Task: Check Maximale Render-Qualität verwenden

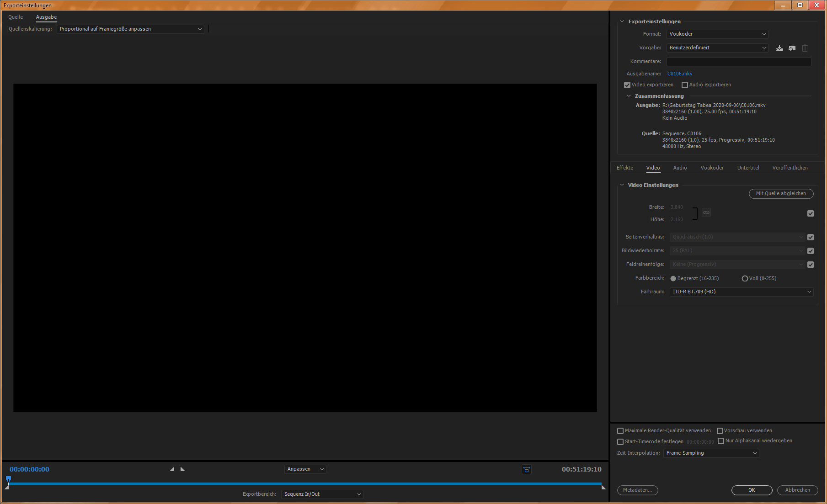Action: 620,431
